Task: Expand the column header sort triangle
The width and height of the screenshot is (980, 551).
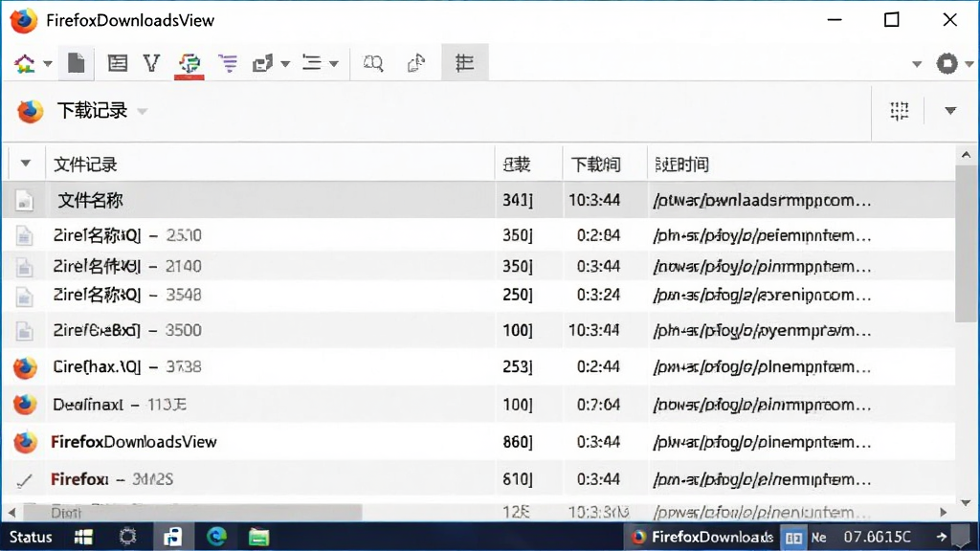Action: pos(26,164)
